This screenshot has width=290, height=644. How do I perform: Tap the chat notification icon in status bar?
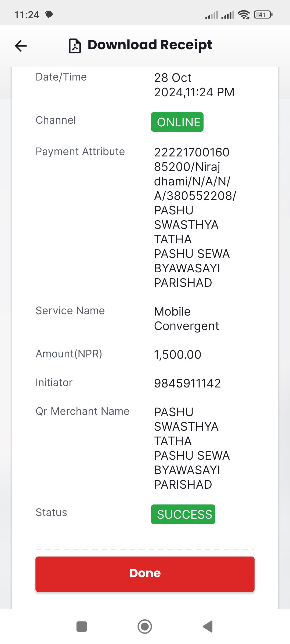click(49, 15)
